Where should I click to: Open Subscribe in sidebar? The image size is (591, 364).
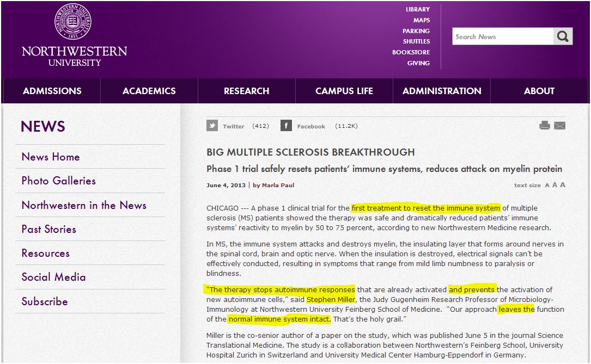(x=45, y=301)
